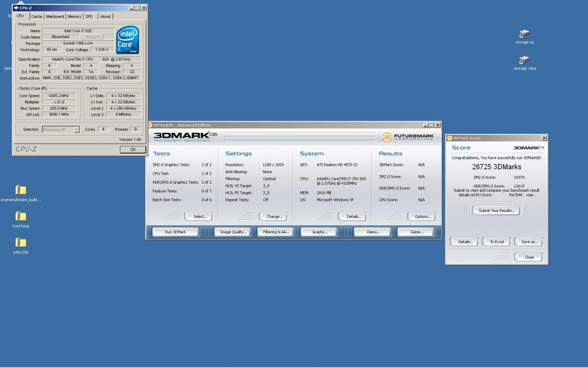Switch to the Mainboard tab in CPU-Z

tap(55, 17)
